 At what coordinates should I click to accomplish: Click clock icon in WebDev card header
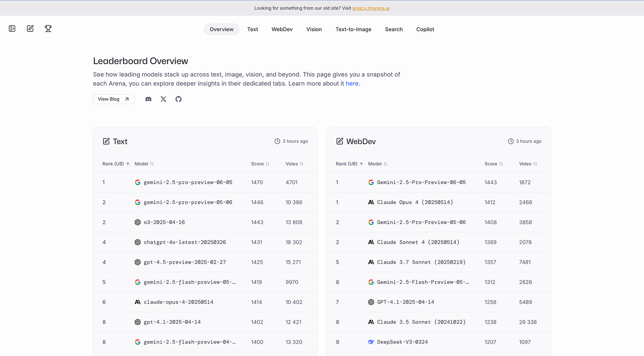[x=511, y=142]
